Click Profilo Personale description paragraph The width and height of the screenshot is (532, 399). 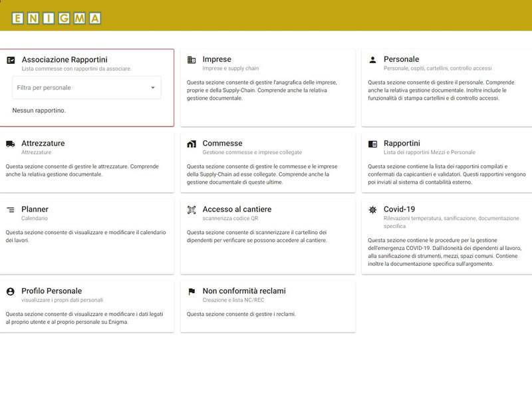pos(84,318)
